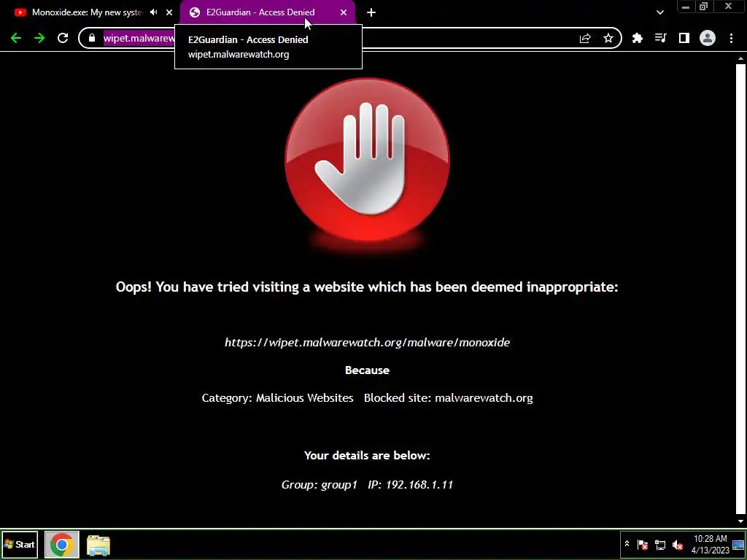Select the E2Guardian - Access Denied tab
The height and width of the screenshot is (560, 747).
click(268, 12)
